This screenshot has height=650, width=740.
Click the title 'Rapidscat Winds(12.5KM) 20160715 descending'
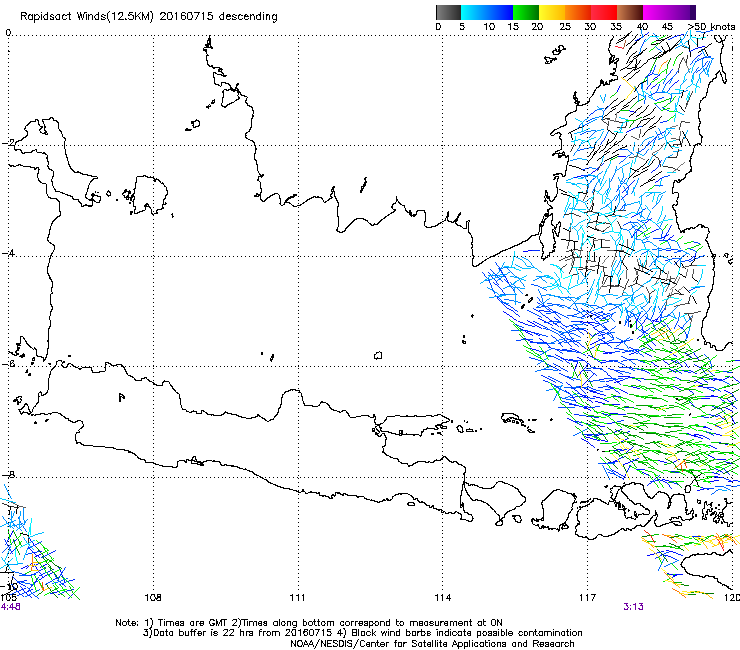coord(149,16)
